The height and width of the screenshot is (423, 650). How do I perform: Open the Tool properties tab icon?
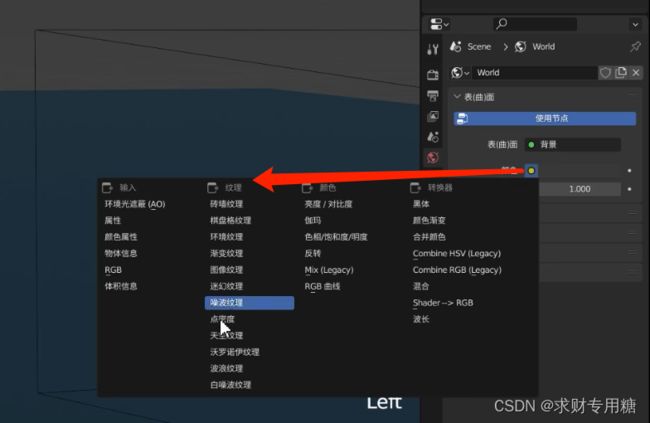pos(433,49)
